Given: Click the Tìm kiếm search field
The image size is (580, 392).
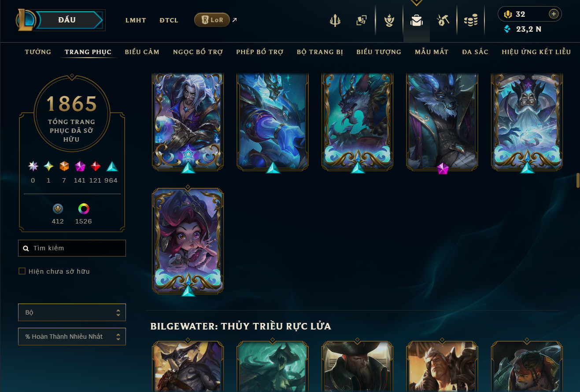Looking at the screenshot, I should click(72, 248).
